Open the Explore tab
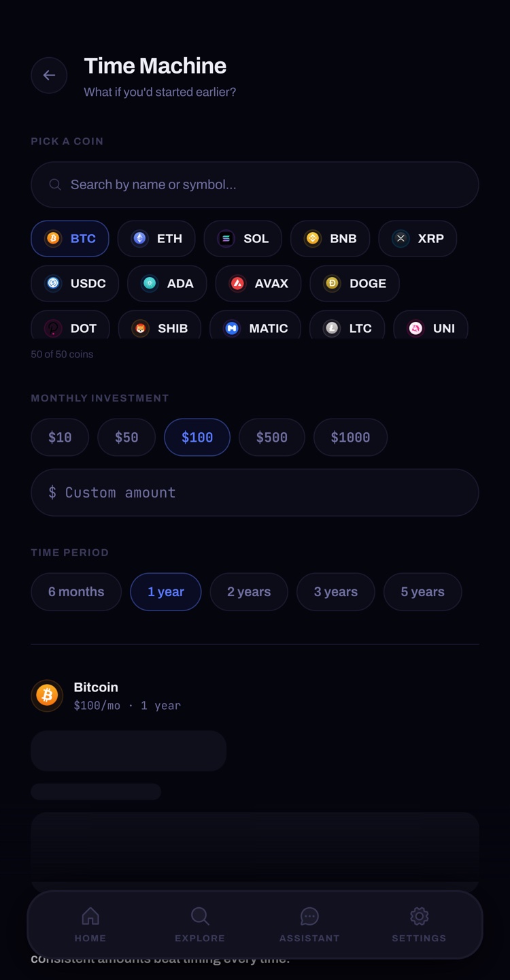510x980 pixels. [200, 924]
